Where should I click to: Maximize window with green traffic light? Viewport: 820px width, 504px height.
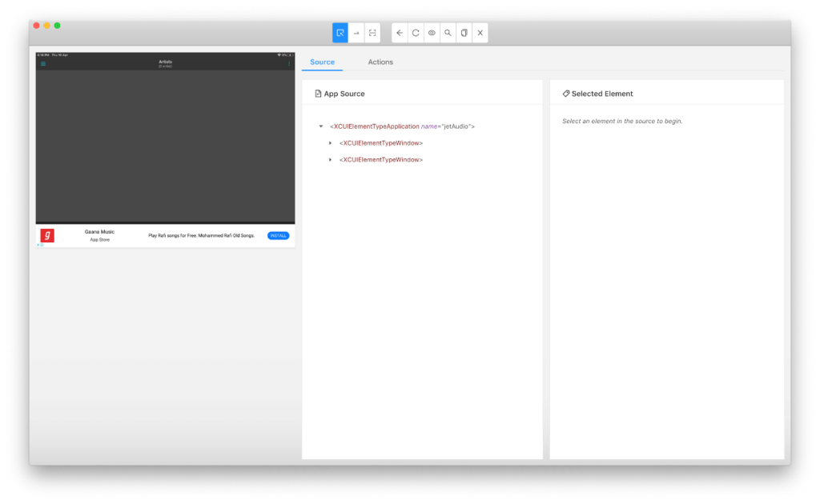point(58,26)
